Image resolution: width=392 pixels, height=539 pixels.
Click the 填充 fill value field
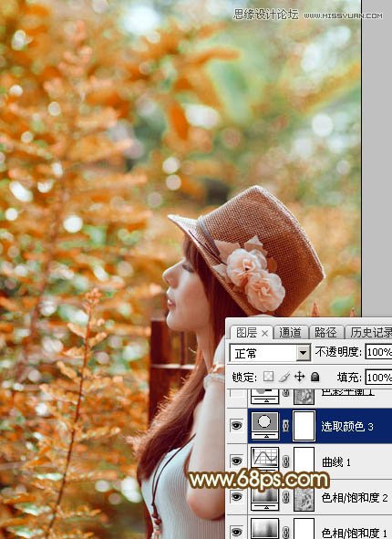pos(378,378)
